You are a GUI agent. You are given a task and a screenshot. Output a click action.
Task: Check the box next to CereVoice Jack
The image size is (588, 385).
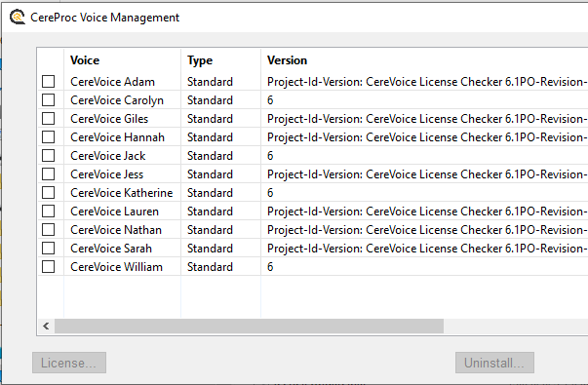tap(49, 156)
